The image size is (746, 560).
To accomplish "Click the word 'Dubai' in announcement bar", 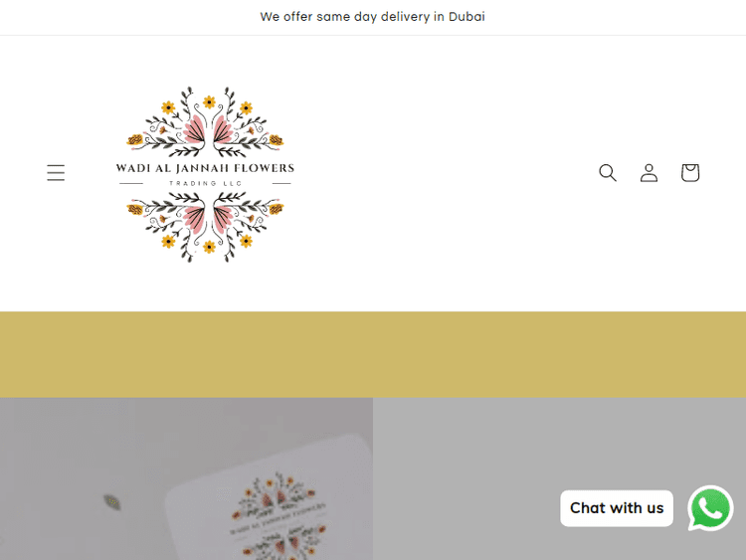I will pyautogui.click(x=466, y=17).
